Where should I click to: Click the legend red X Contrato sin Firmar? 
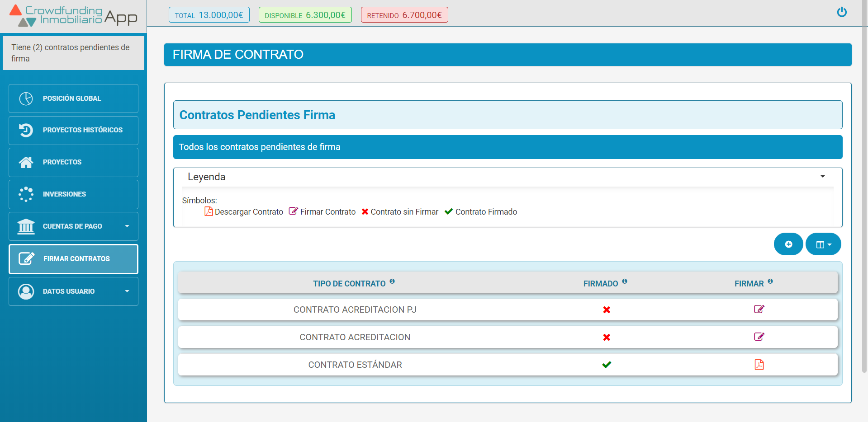pyautogui.click(x=365, y=211)
